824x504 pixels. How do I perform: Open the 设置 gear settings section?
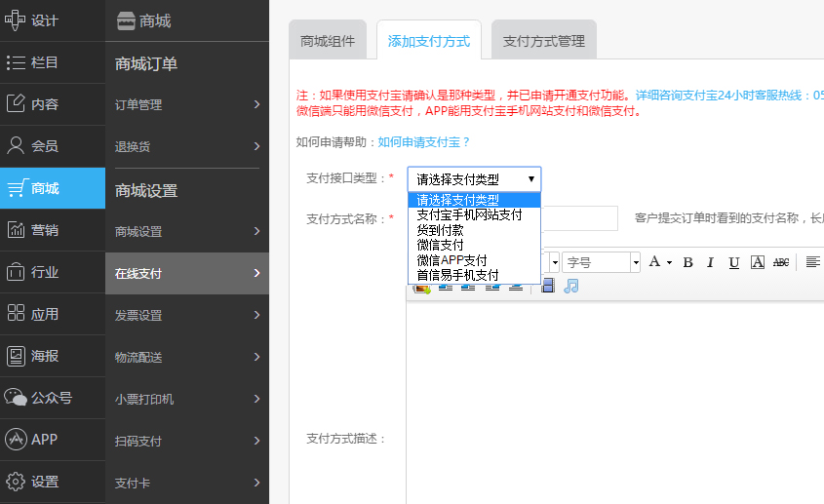click(x=53, y=482)
